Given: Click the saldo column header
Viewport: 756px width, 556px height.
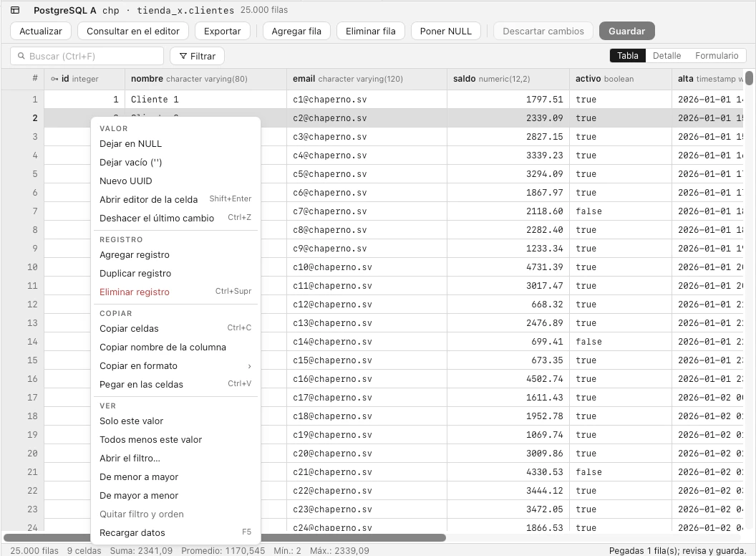Looking at the screenshot, I should (508, 79).
